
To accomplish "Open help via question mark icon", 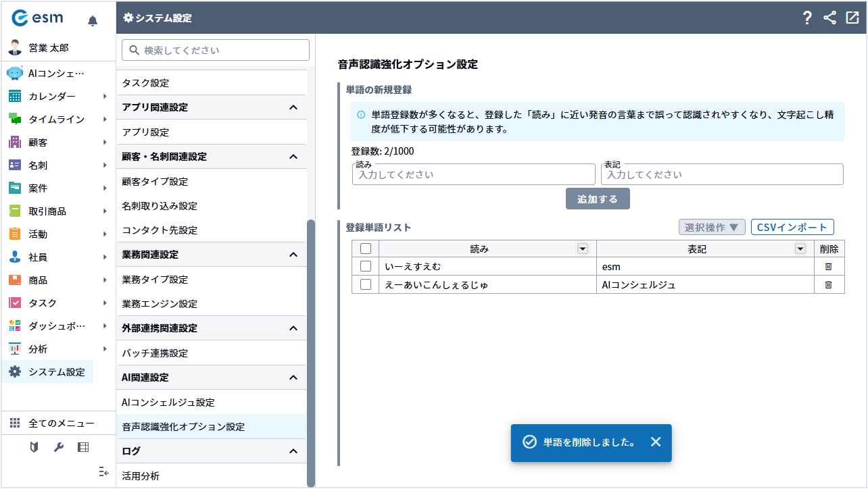I will click(x=806, y=18).
